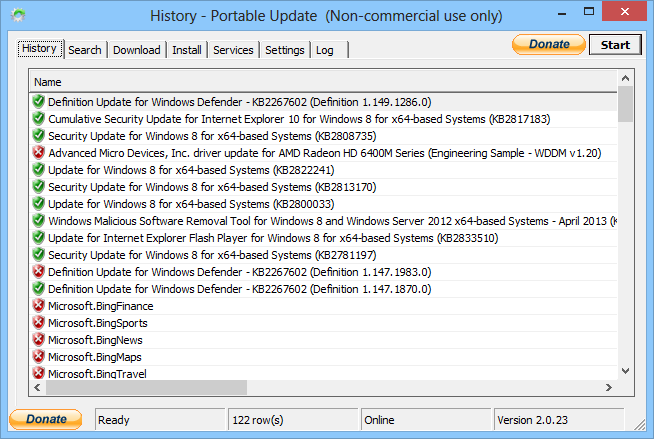
Task: Click green shield icon beside KB2817183 update
Action: (x=38, y=119)
